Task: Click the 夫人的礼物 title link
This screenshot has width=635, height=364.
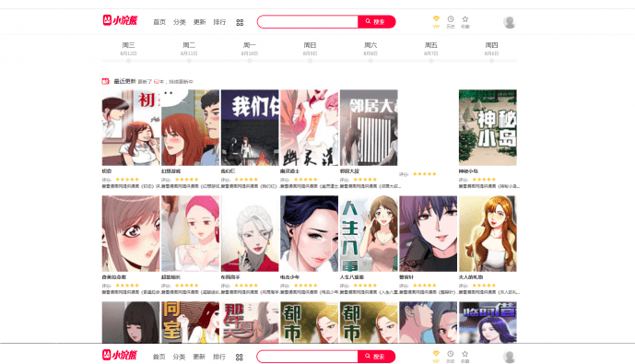Action: (471, 277)
